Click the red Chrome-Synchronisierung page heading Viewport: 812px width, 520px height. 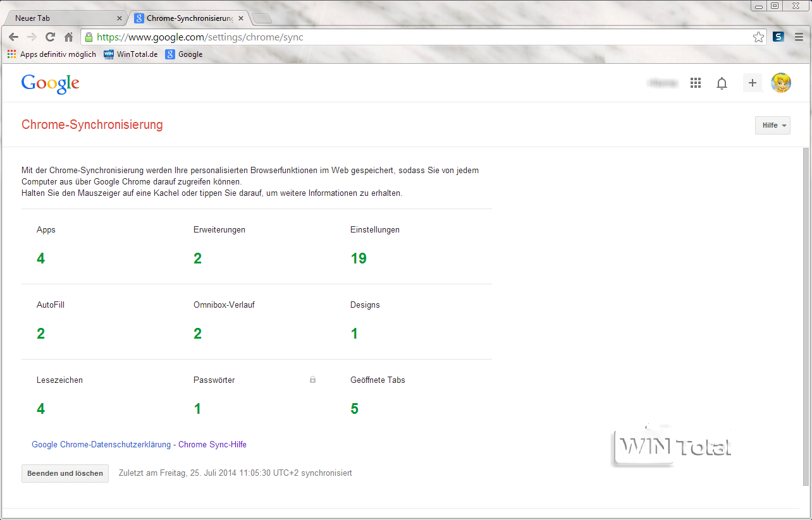[x=92, y=124]
